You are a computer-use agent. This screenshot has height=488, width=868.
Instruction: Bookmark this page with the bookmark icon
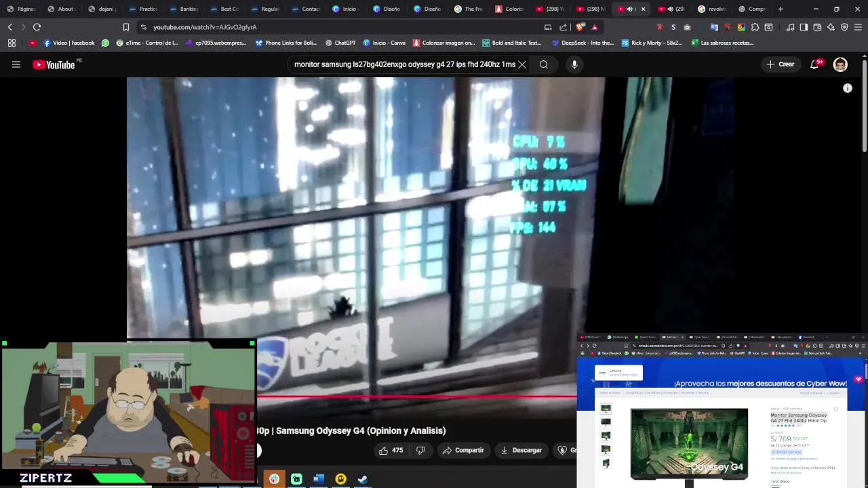click(125, 27)
